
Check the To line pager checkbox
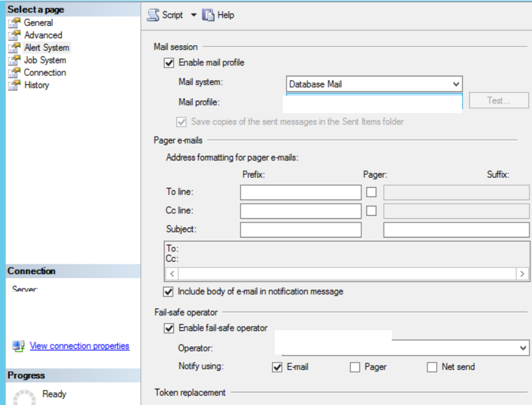pos(371,192)
